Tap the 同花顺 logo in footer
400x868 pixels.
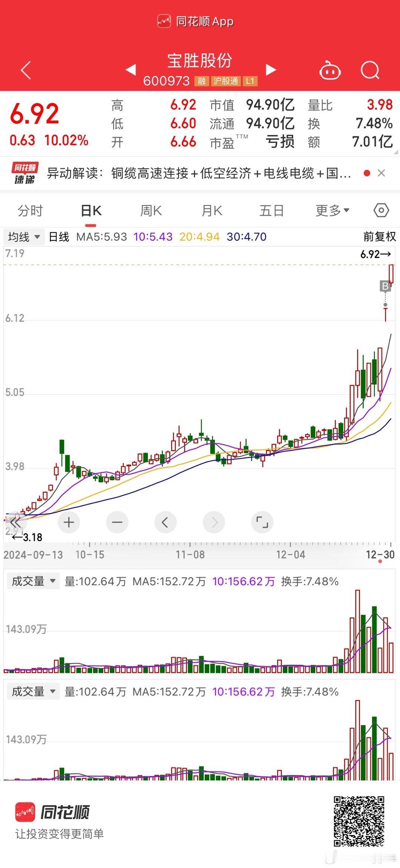pyautogui.click(x=52, y=812)
